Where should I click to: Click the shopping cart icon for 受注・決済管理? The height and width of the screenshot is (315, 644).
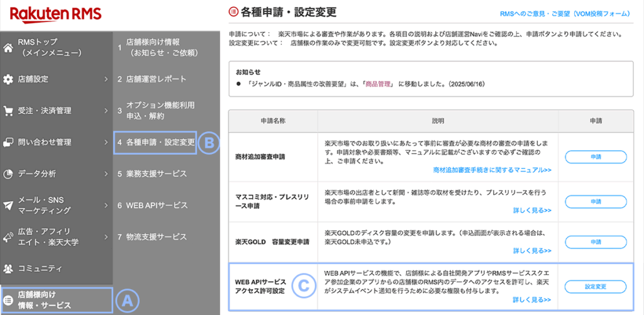[8, 111]
